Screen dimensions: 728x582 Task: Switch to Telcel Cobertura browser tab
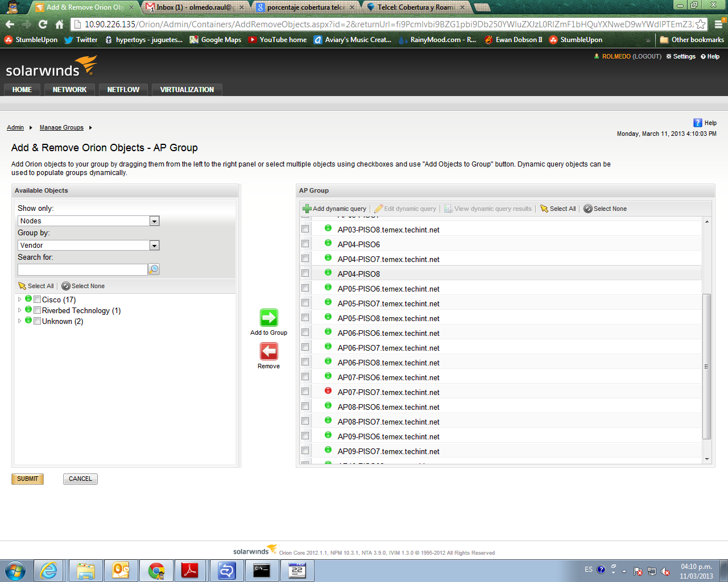point(416,7)
